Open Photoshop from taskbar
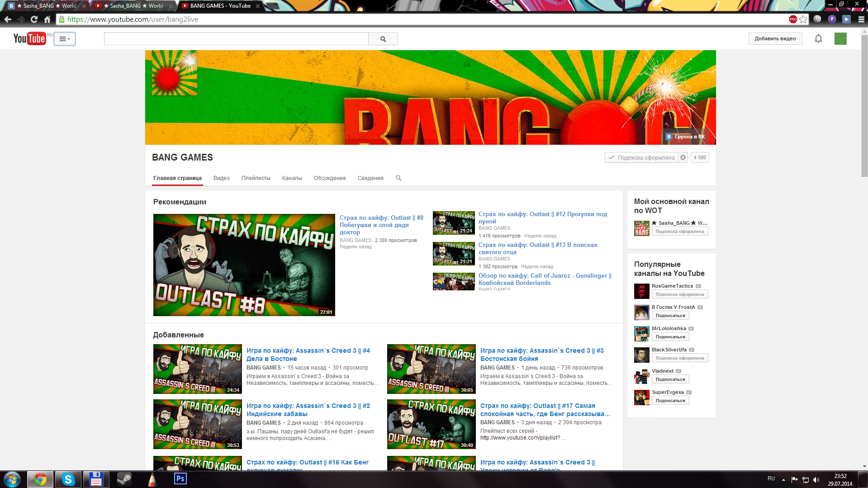 (180, 479)
